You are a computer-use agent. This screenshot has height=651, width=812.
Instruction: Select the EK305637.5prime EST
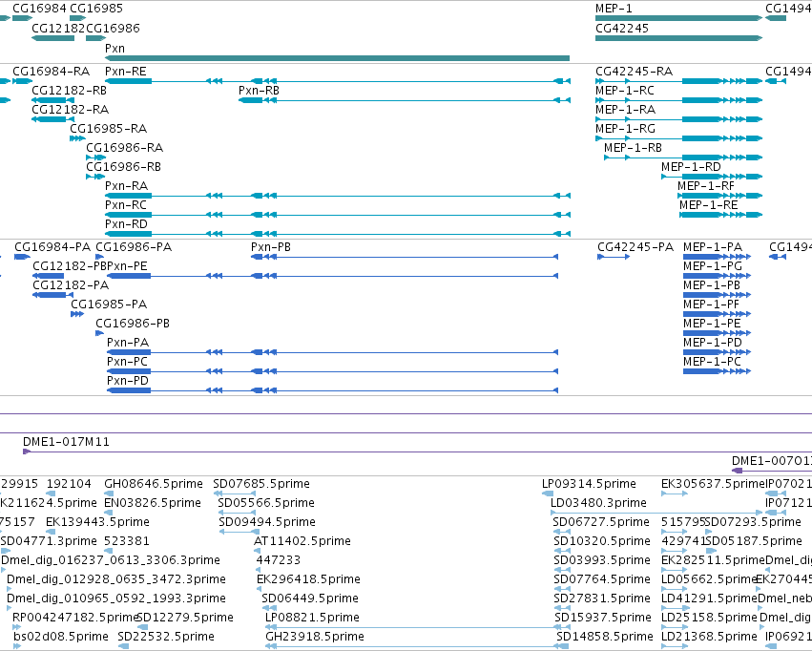point(675,493)
